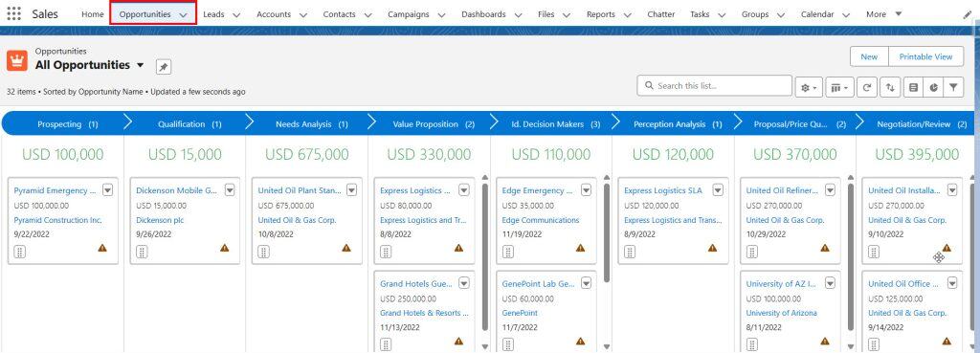Click the Search this list field
Screen dimensions: 980x353
click(714, 86)
